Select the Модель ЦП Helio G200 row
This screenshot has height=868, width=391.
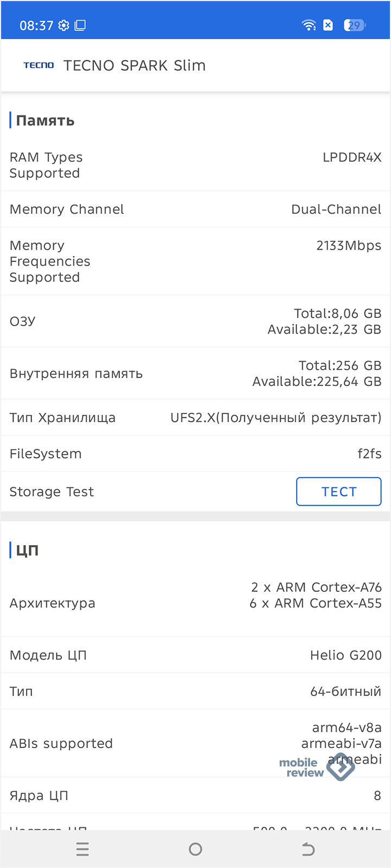tap(195, 655)
